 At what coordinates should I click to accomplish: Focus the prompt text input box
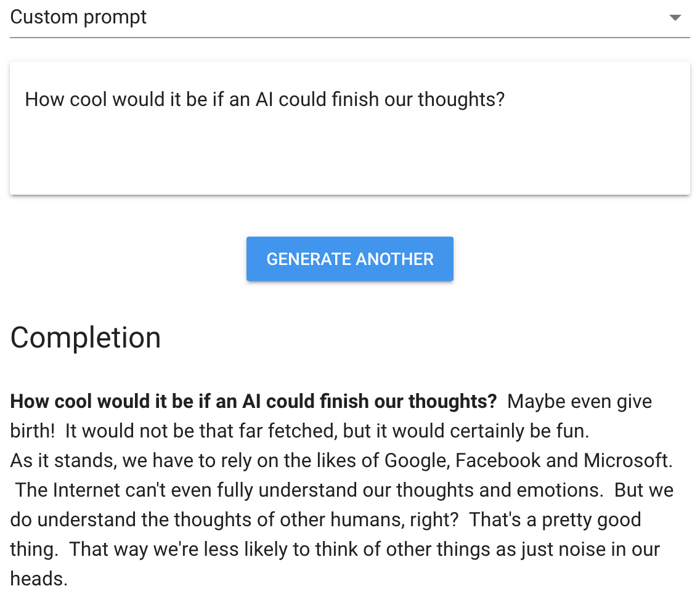[x=350, y=128]
